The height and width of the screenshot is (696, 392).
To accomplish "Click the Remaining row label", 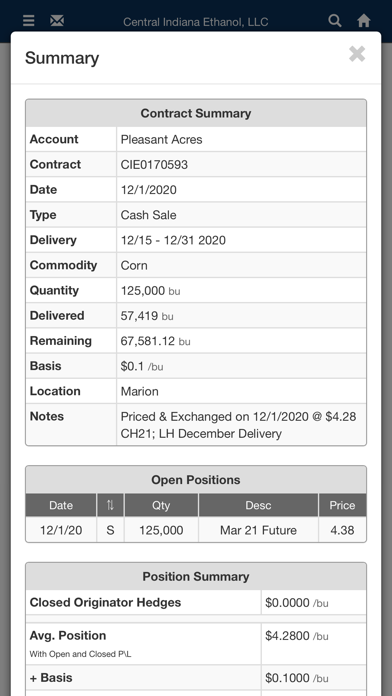I will tap(61, 341).
